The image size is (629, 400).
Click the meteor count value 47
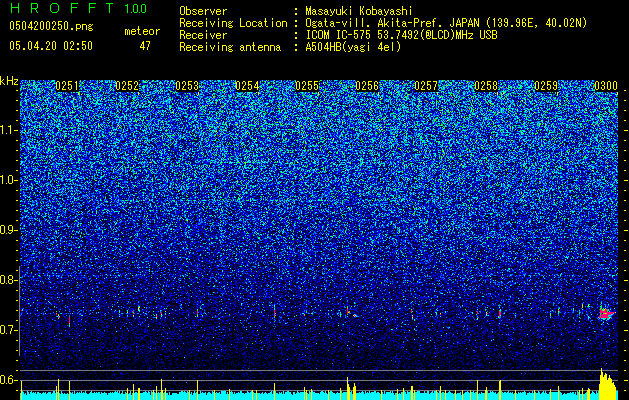(x=145, y=46)
